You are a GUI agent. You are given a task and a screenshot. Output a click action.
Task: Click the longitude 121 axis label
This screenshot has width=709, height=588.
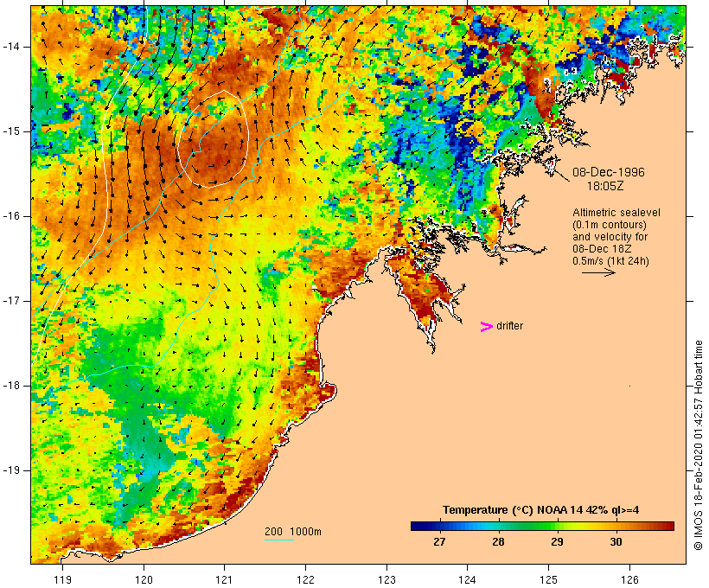pyautogui.click(x=224, y=579)
